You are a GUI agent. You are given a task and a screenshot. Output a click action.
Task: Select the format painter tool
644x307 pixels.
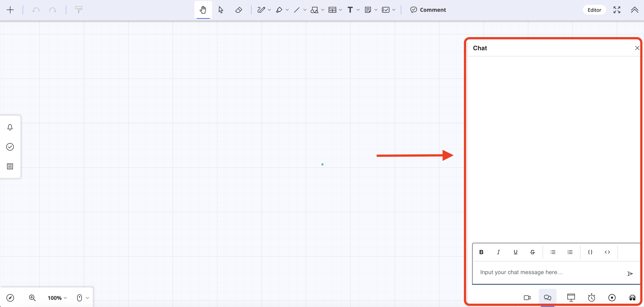(78, 10)
